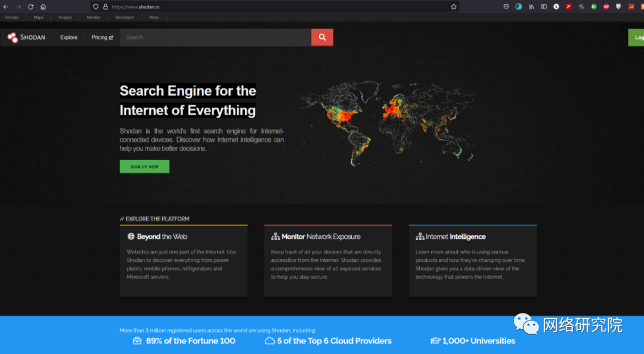Click '89% of the Fortune 100' text
This screenshot has width=644, height=354.
191,341
